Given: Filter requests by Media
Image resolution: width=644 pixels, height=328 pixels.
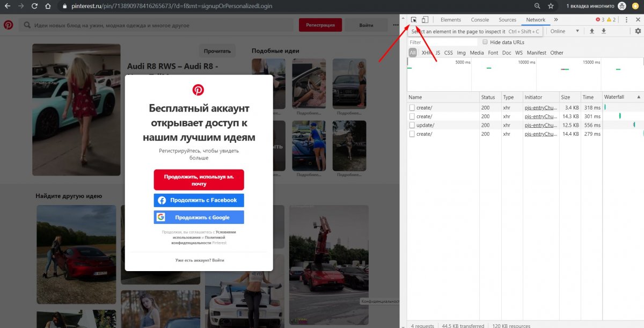Looking at the screenshot, I should coord(477,53).
